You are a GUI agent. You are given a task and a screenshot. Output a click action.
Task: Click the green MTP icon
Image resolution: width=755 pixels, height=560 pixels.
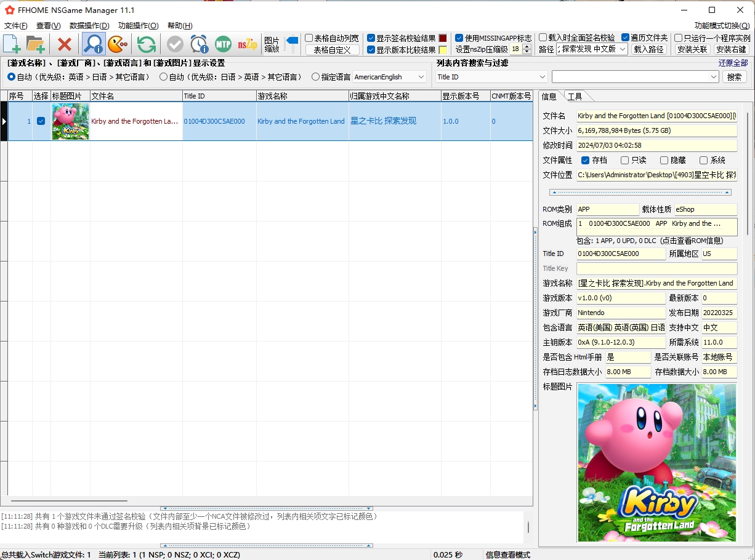tap(223, 44)
